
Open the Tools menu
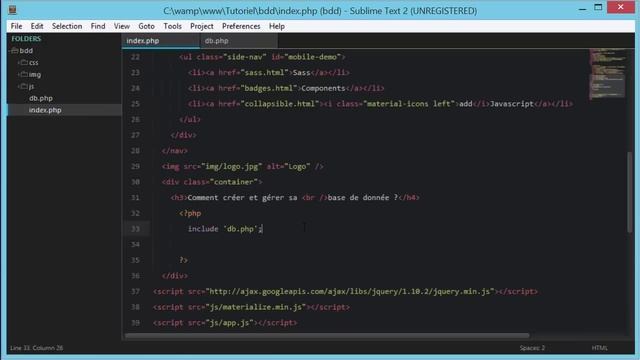172,26
